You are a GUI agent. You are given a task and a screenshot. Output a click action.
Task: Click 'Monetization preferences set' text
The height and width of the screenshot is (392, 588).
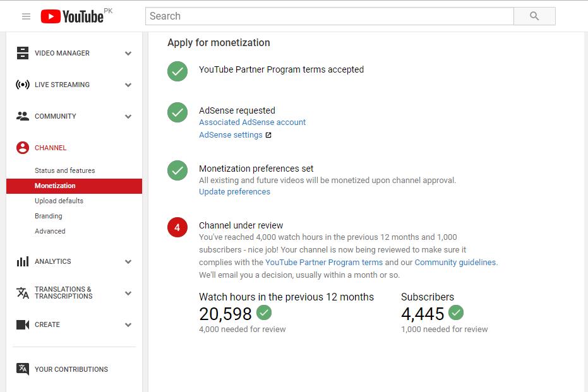pos(256,169)
